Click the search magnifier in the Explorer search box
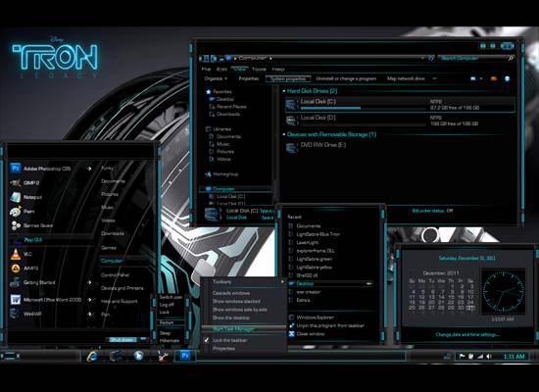The image size is (539, 392). pyautogui.click(x=511, y=59)
